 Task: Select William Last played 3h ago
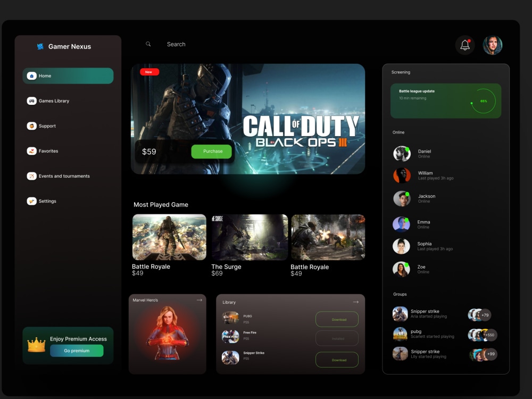point(436,178)
